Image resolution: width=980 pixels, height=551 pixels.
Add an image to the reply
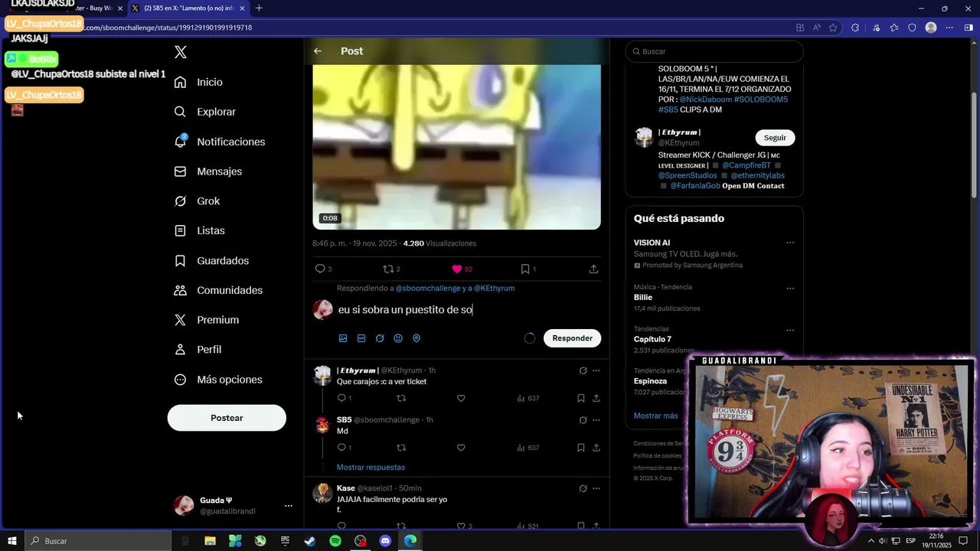point(343,338)
